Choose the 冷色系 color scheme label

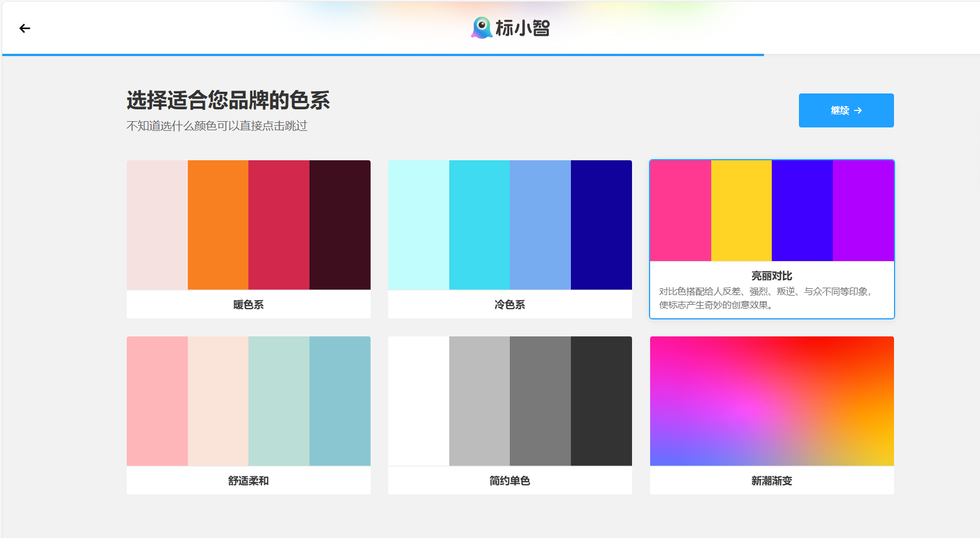(x=510, y=305)
